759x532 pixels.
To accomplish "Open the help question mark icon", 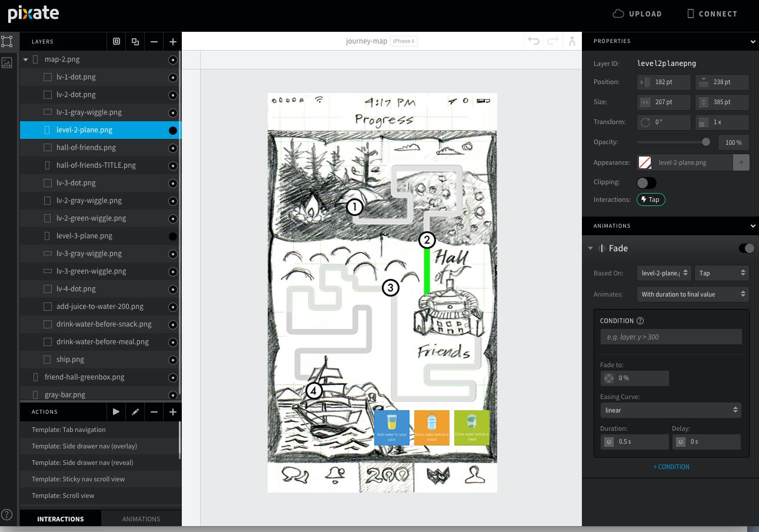I will tap(7, 514).
